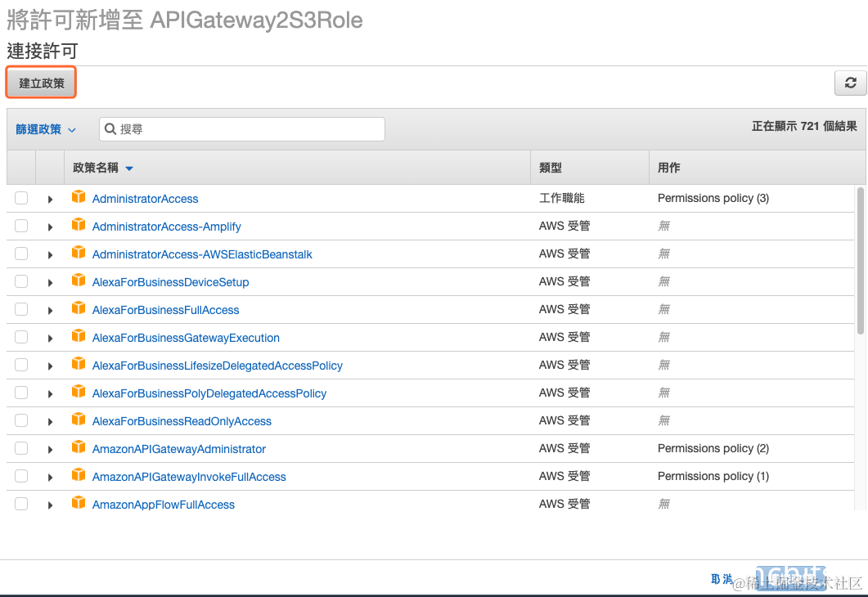Click the 工作職能 type cell
This screenshot has width=868, height=597.
pos(562,198)
